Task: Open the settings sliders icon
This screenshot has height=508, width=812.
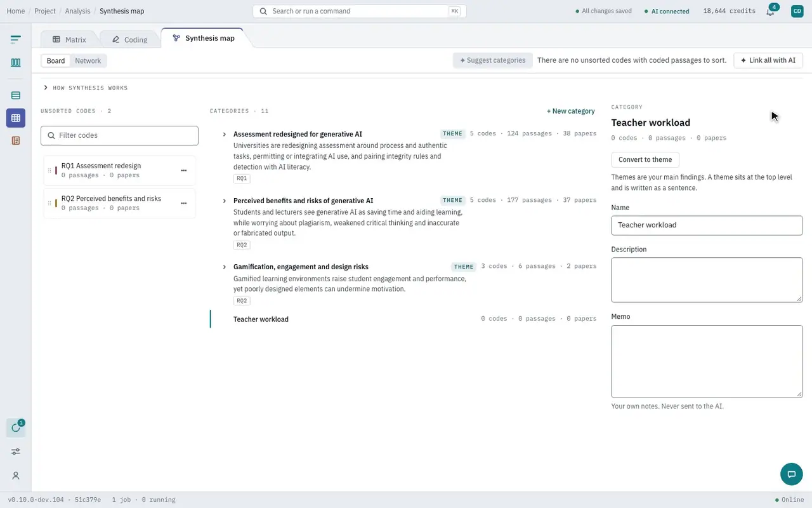Action: click(16, 451)
